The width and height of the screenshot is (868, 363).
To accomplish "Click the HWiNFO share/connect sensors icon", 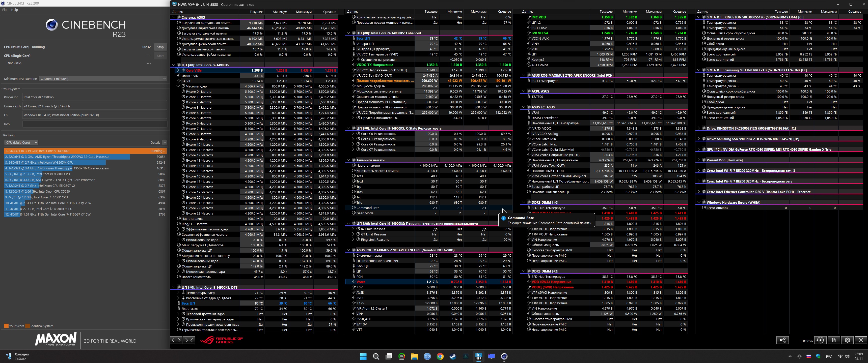I will pyautogui.click(x=782, y=340).
